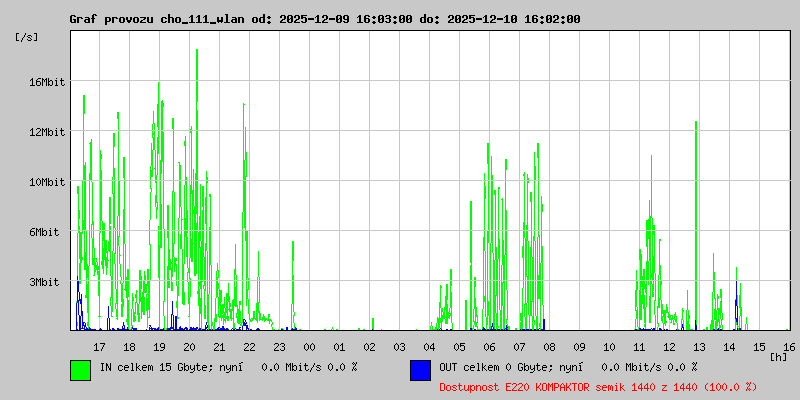Click the hour 04 x-axis label

(x=430, y=347)
